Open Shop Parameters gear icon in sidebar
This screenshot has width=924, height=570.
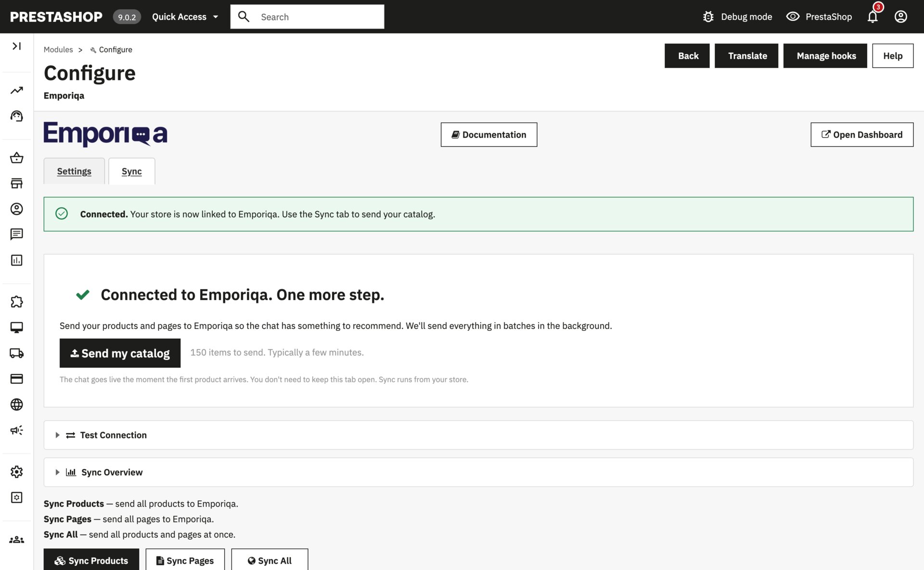tap(16, 472)
